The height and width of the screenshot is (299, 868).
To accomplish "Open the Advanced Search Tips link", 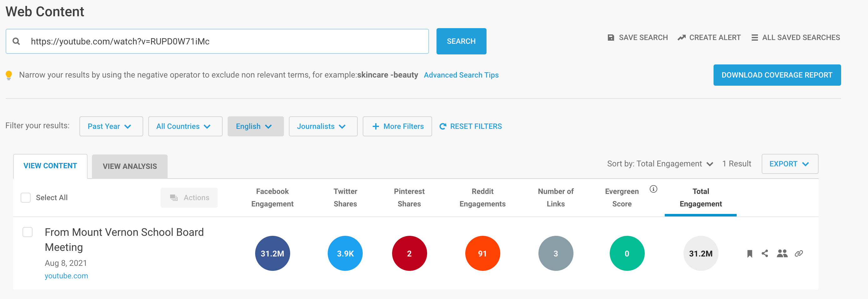I will (x=461, y=75).
